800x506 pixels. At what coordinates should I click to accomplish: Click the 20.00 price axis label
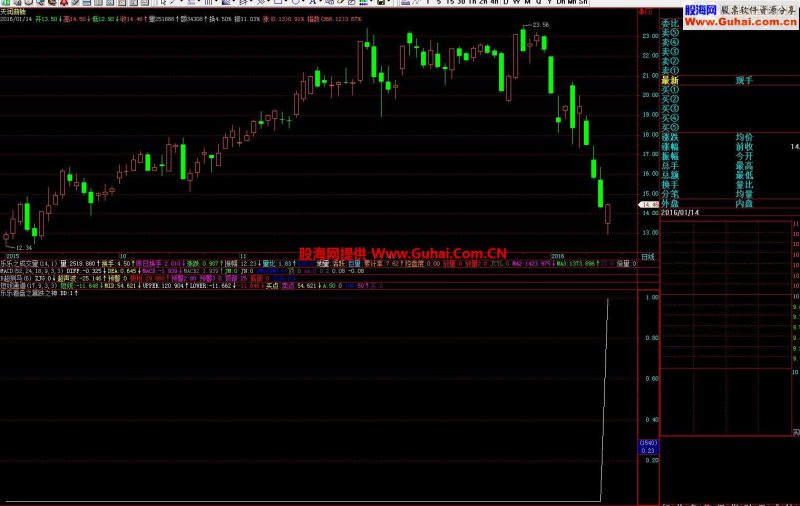tap(650, 95)
